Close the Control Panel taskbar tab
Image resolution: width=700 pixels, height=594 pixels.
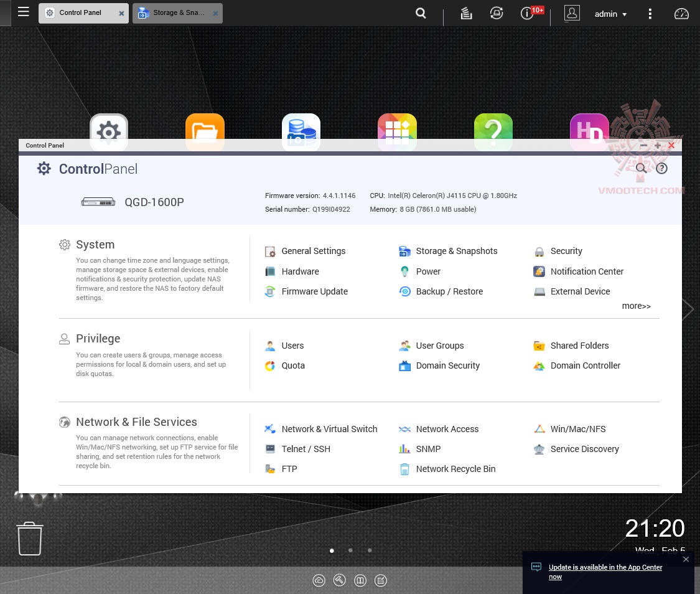(x=121, y=14)
